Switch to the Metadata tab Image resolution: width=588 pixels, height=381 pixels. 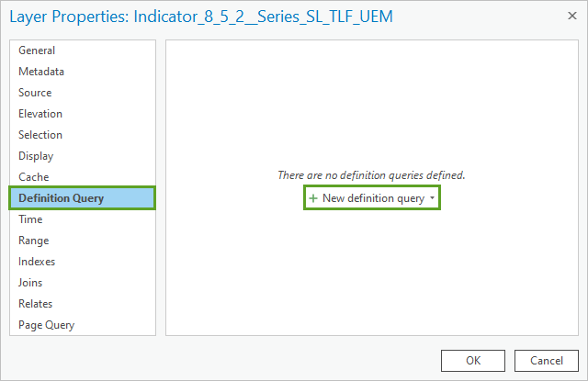pos(41,72)
